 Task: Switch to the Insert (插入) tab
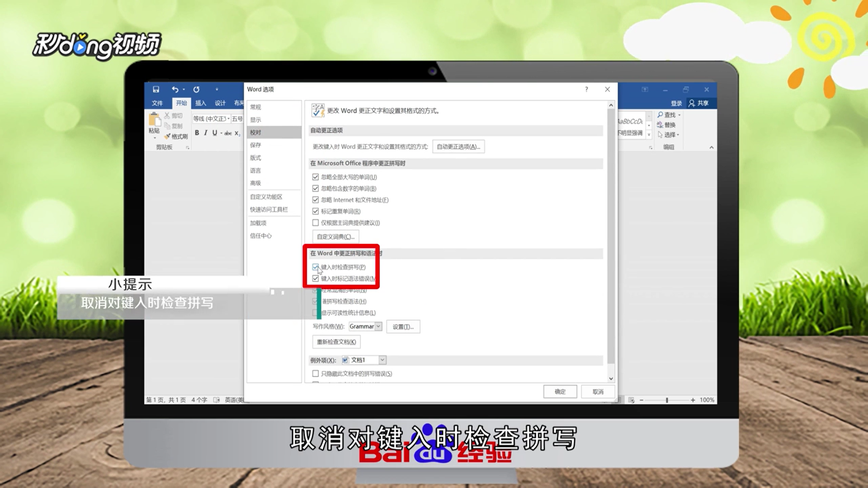point(201,103)
